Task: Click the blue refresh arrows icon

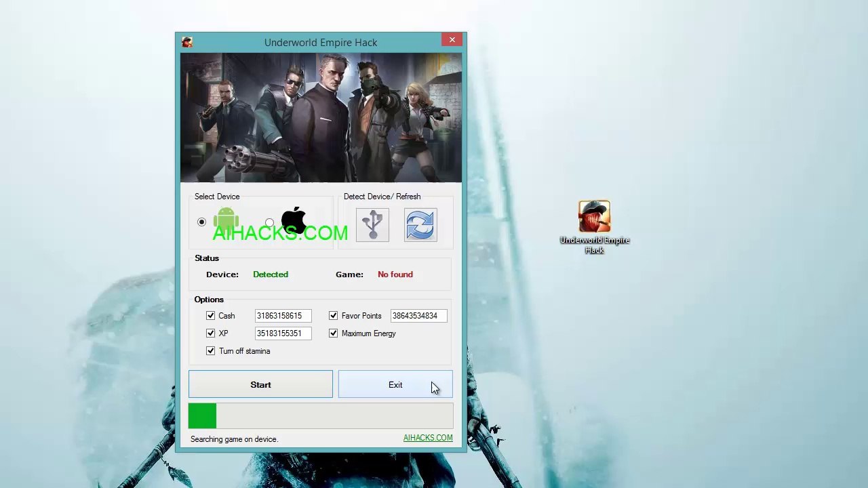Action: point(420,225)
